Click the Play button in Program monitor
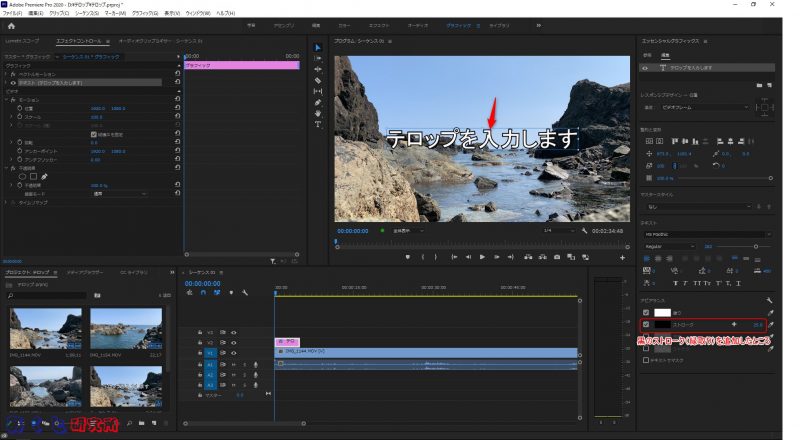 (482, 257)
